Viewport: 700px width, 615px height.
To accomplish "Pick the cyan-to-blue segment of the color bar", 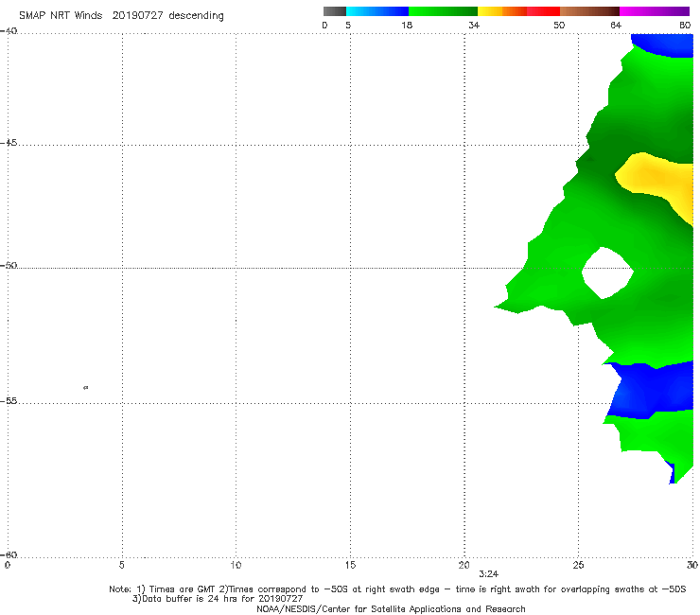I will (377, 11).
